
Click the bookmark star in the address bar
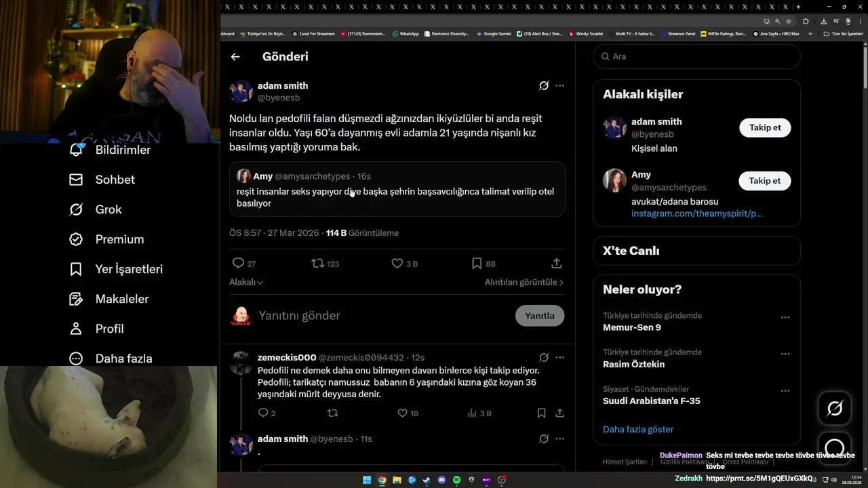(787, 21)
